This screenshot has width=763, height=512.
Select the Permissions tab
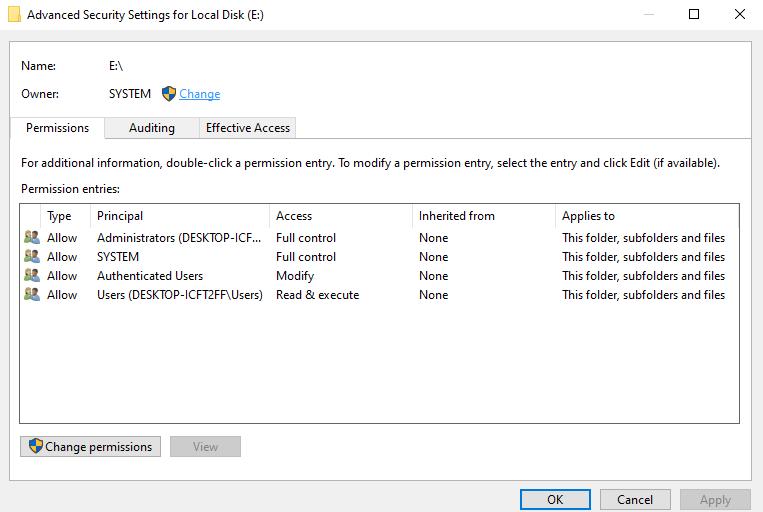pyautogui.click(x=57, y=128)
